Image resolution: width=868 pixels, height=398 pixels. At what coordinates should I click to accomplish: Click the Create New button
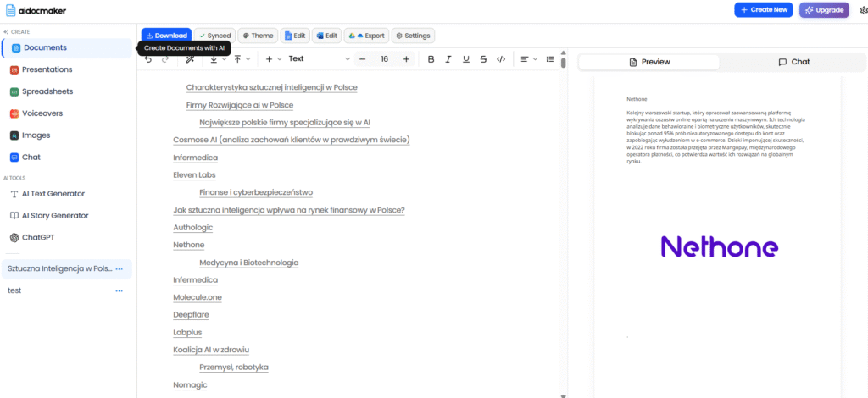click(764, 10)
